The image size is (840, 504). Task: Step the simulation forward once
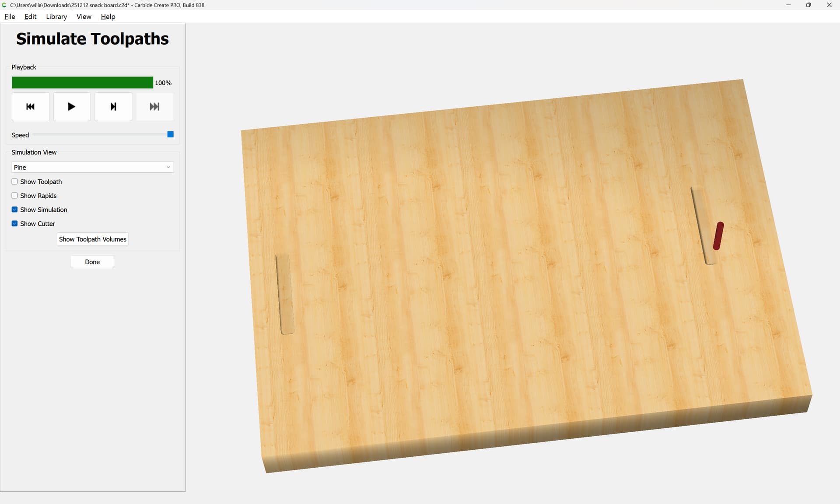113,107
